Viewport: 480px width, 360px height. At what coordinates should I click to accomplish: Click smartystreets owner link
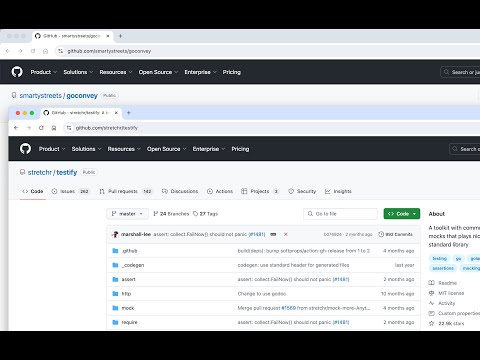(x=41, y=96)
